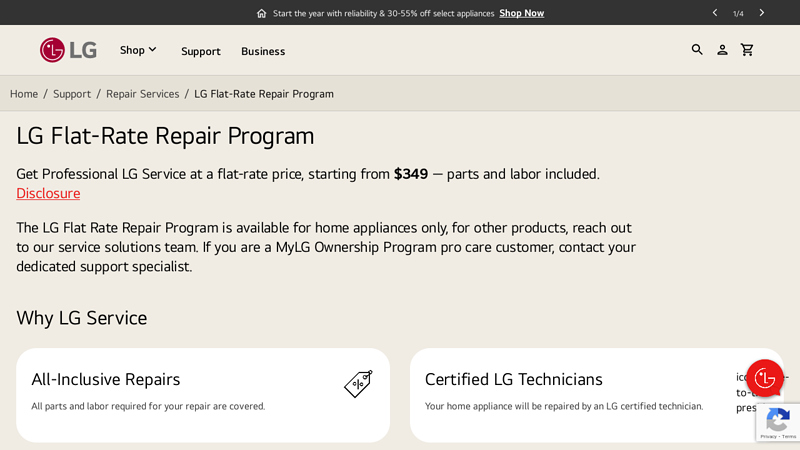Show previous promo banner
Screen dimensions: 800x450
coord(715,13)
